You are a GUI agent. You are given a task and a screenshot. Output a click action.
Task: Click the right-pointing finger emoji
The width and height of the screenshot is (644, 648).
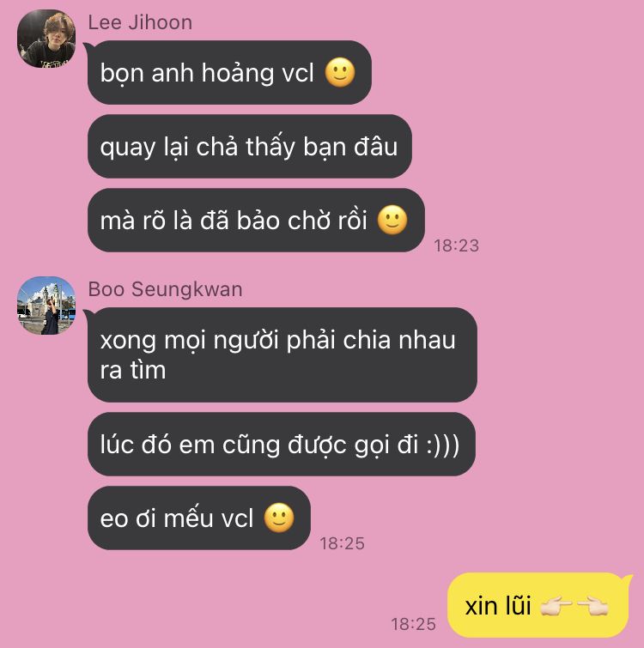[x=556, y=606]
